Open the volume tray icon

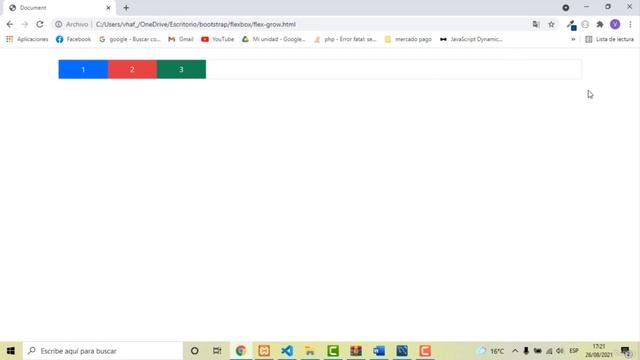[560, 351]
